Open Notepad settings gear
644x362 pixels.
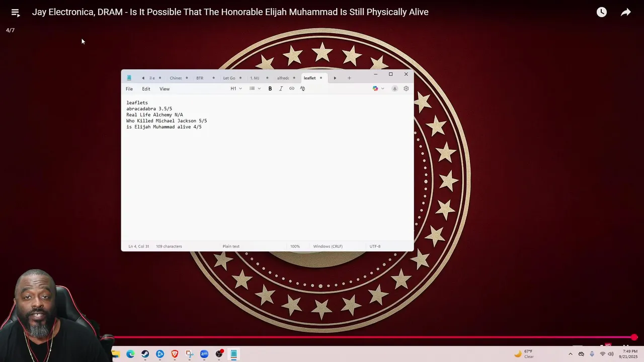(406, 88)
